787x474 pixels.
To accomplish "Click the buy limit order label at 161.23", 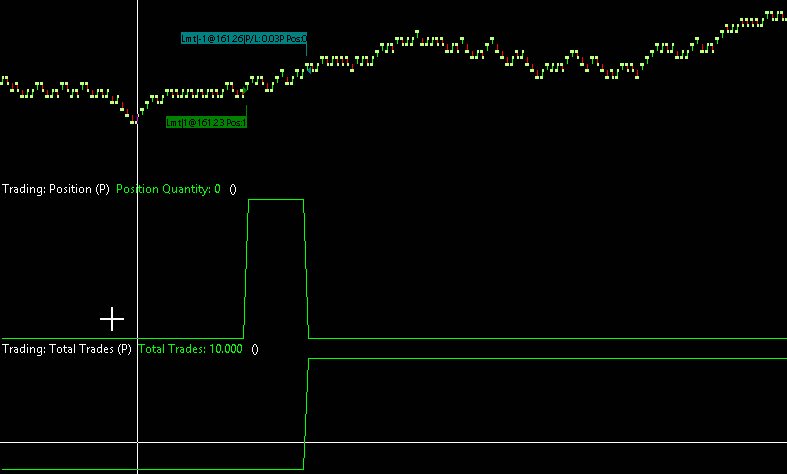I will pos(206,123).
